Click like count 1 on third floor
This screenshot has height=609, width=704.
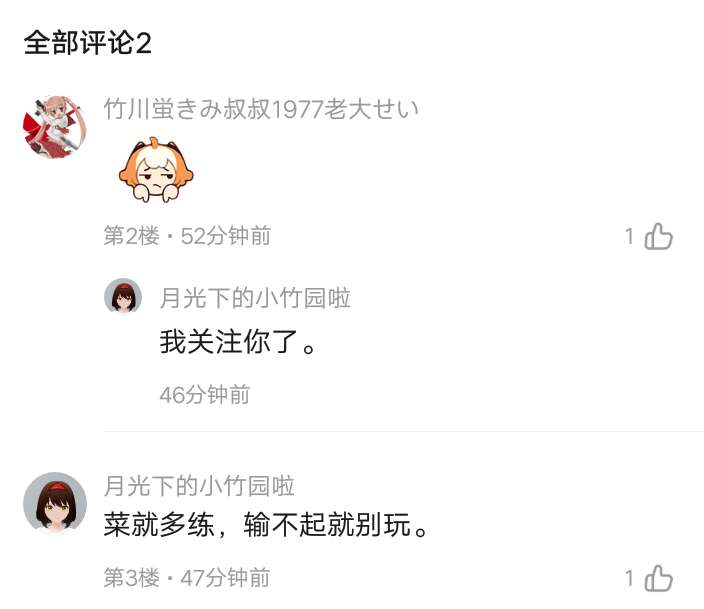point(629,578)
